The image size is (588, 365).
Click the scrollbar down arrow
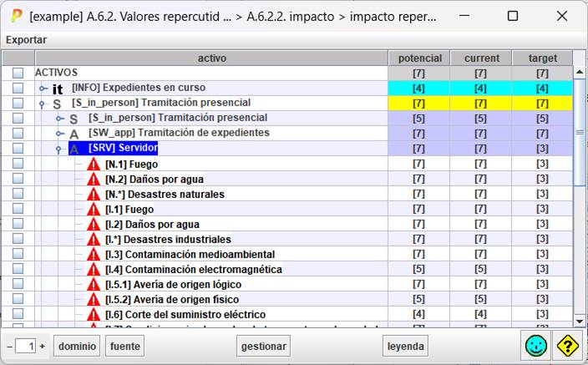coord(579,322)
